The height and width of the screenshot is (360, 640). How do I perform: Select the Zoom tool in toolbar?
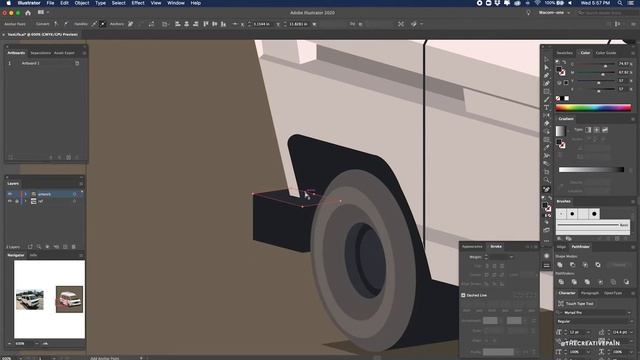click(547, 180)
